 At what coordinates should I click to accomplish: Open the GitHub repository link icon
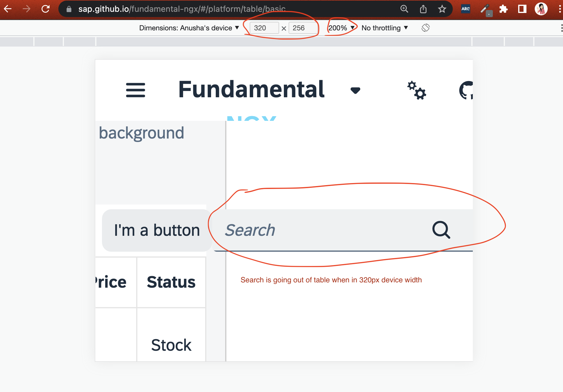(467, 90)
